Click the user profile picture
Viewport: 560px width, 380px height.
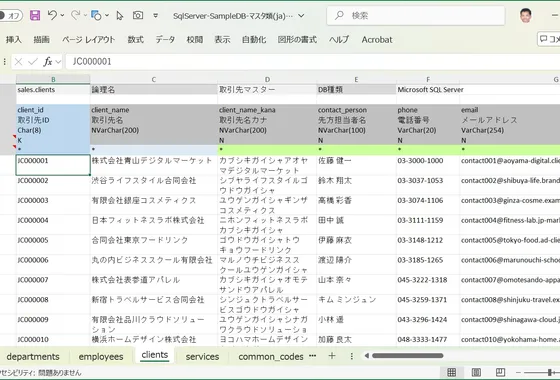pyautogui.click(x=526, y=15)
